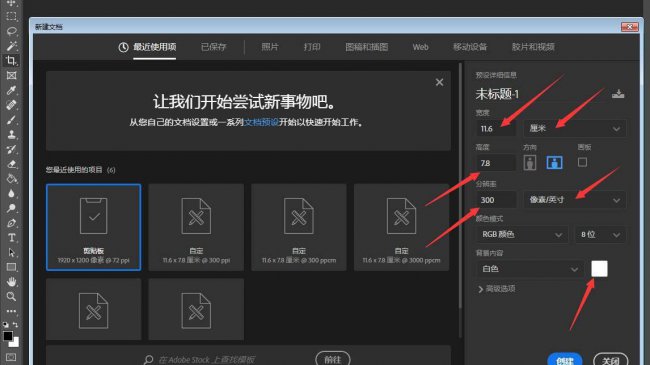Viewport: 650px width, 365px height.
Task: Select the 自定 11.6 x 7.8 @ 300 ppi preset
Action: [x=196, y=227]
